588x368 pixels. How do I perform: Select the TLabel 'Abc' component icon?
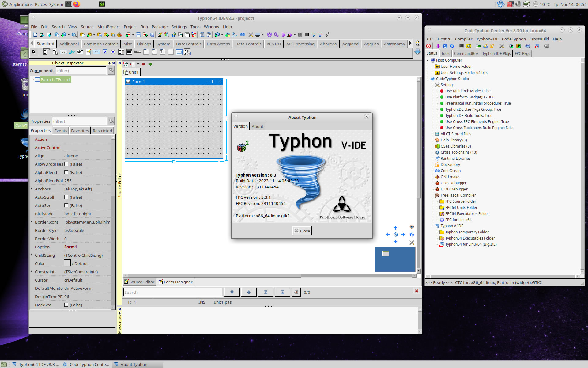coord(72,52)
